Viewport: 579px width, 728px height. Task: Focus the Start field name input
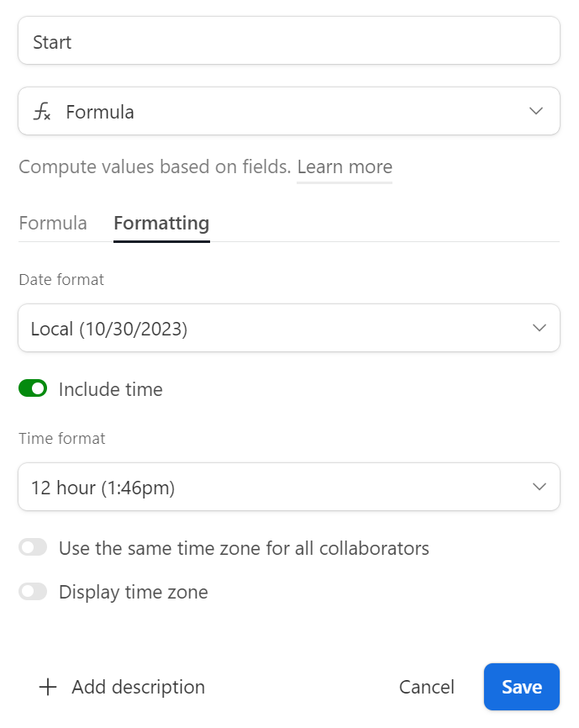click(289, 41)
